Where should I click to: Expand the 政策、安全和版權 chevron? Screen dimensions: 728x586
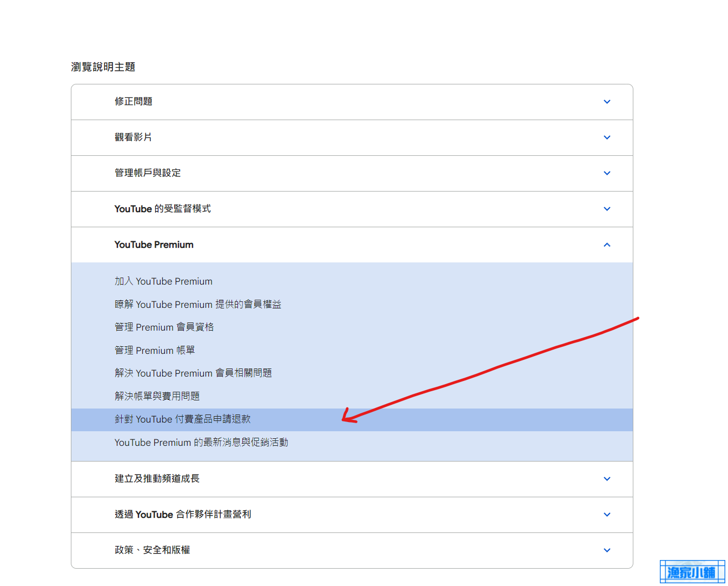607,550
